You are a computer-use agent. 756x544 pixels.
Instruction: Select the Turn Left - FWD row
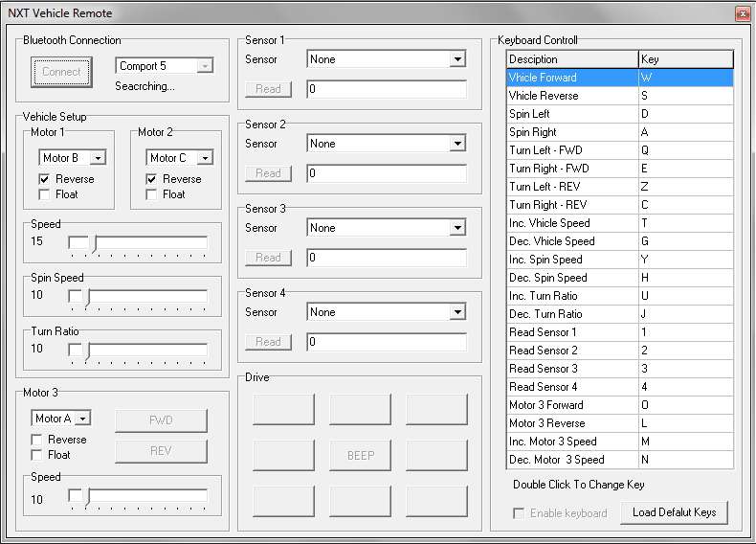(620, 150)
